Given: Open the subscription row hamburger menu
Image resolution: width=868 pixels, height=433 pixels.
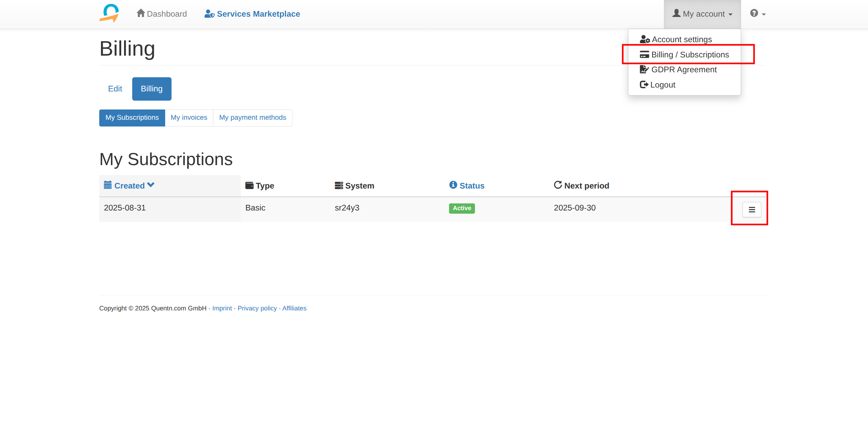Looking at the screenshot, I should pyautogui.click(x=751, y=210).
